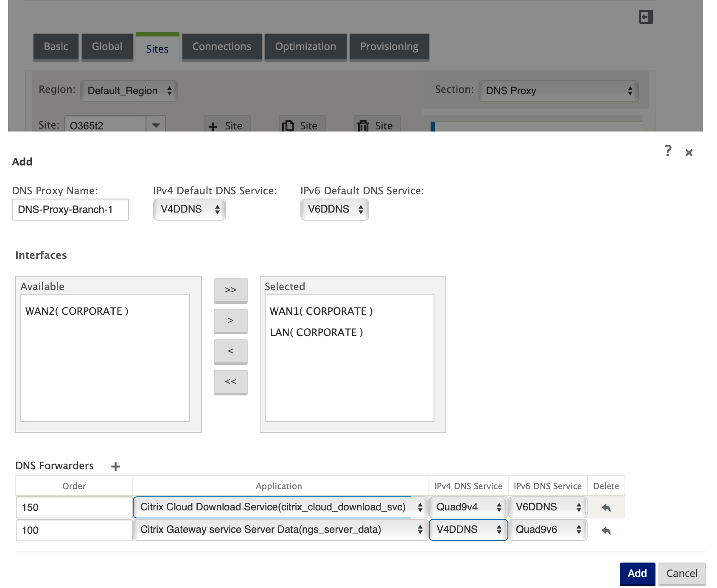This screenshot has width=717, height=588.
Task: Click the DNS Proxy Name input field
Action: [x=70, y=210]
